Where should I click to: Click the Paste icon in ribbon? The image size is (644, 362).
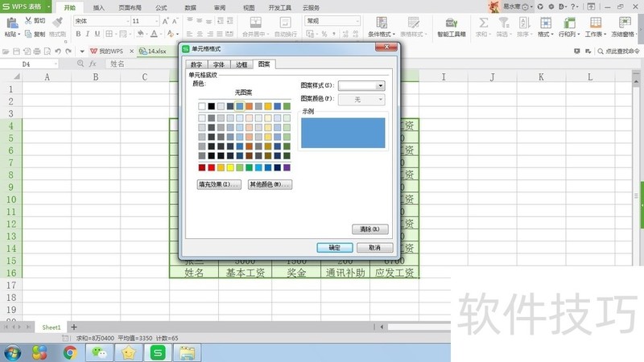coord(10,23)
